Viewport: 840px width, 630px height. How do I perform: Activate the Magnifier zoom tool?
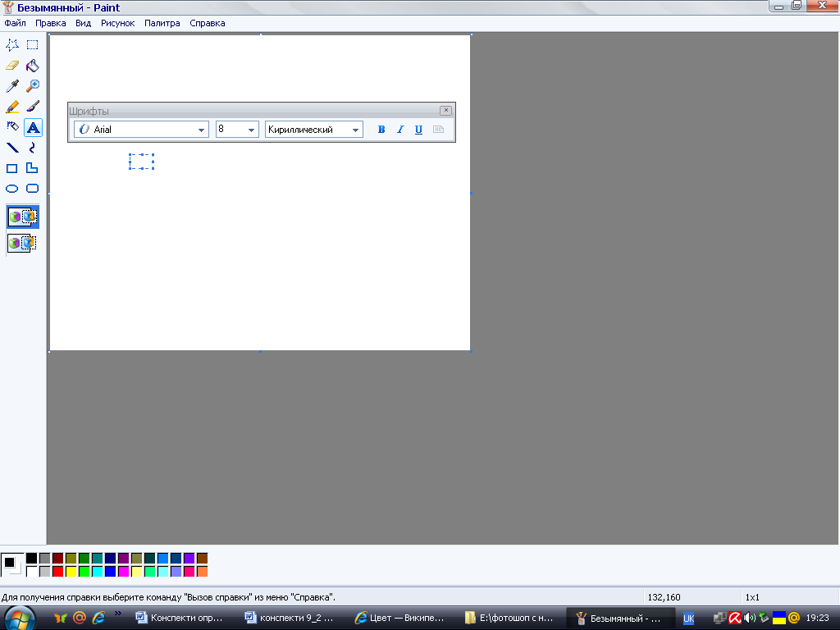(33, 85)
